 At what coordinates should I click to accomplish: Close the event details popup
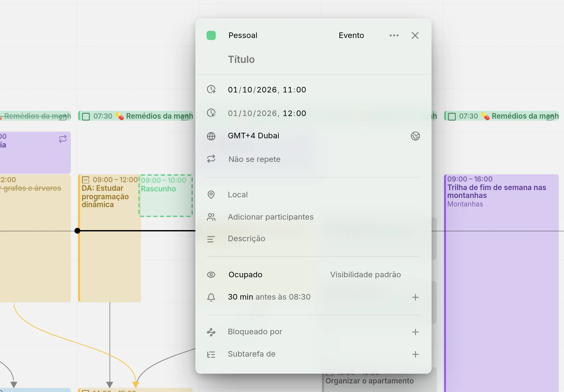(415, 35)
